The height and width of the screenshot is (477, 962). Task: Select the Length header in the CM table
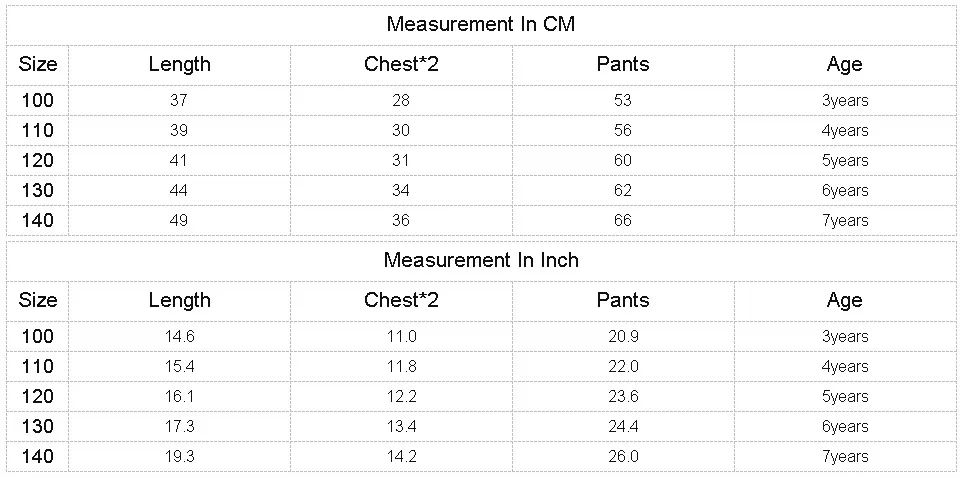pos(179,64)
